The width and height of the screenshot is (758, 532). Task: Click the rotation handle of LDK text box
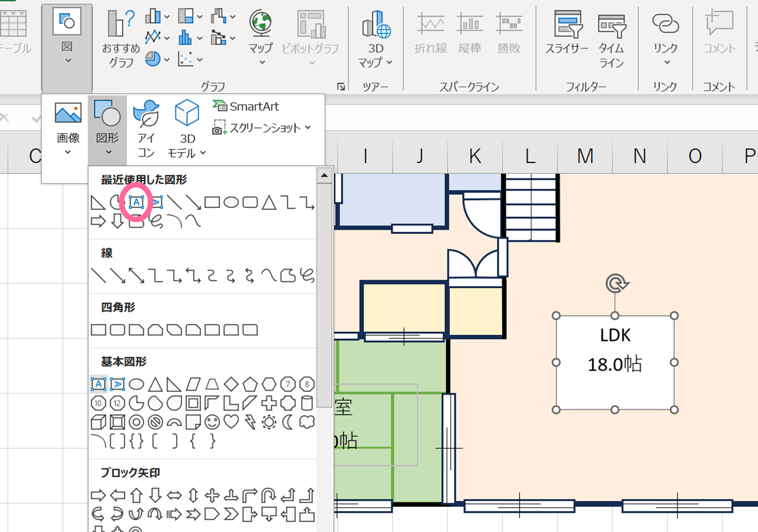click(x=617, y=283)
